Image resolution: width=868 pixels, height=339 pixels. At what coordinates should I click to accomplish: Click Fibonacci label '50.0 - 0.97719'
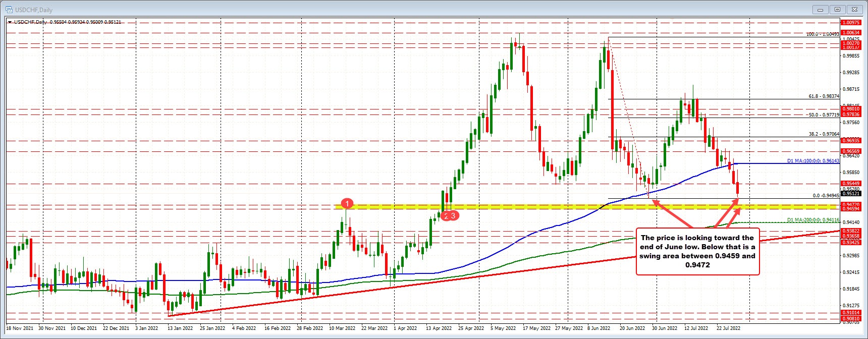tap(824, 115)
